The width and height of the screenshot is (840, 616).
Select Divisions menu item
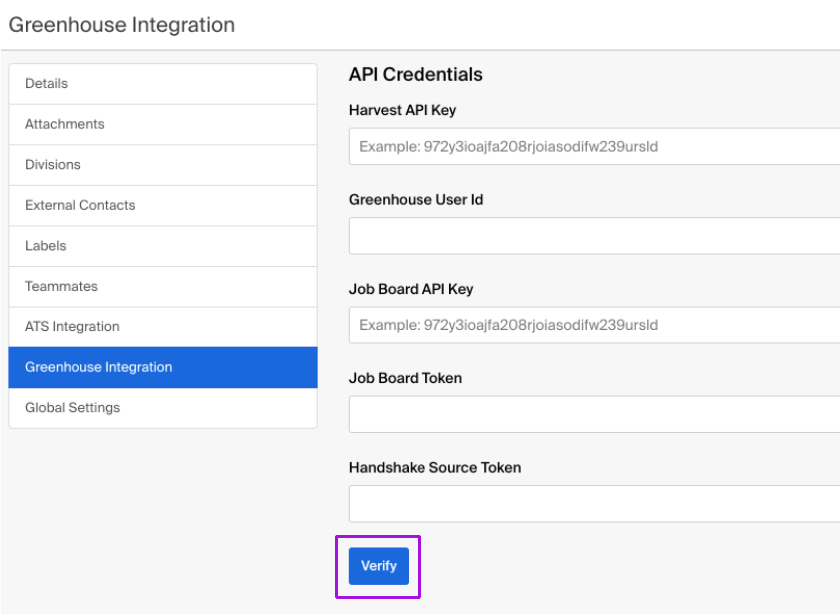(x=163, y=165)
